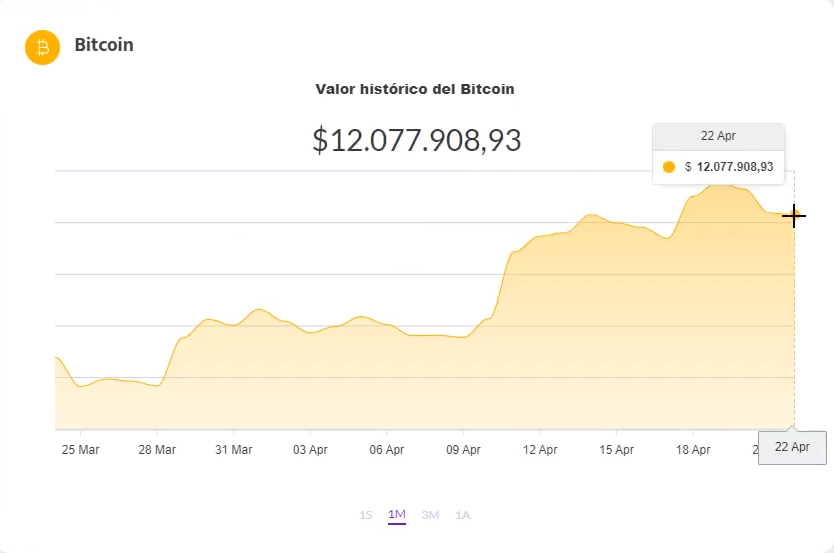The width and height of the screenshot is (834, 553).
Task: Click the $12.077.908,93 price headline
Action: pyautogui.click(x=416, y=141)
